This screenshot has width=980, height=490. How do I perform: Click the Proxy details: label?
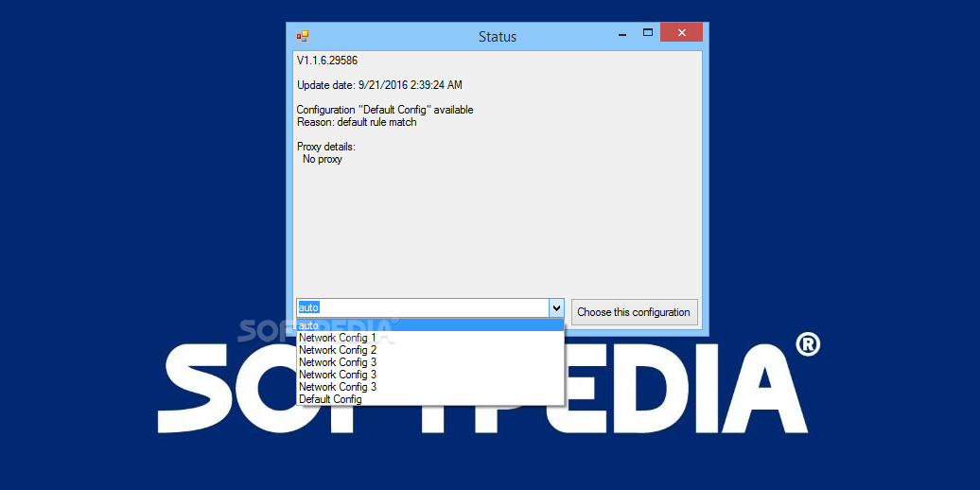(325, 147)
